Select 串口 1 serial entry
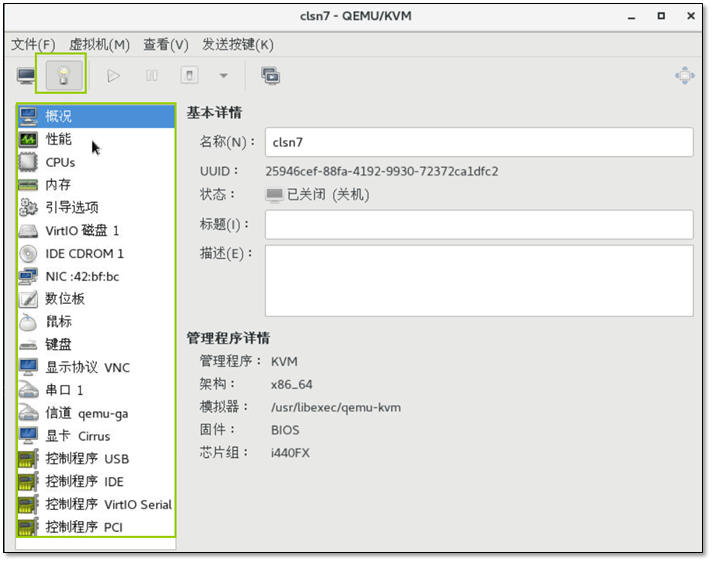 (96, 390)
